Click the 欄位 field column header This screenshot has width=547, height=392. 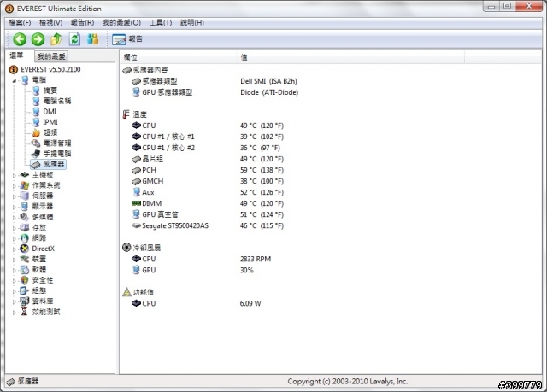179,57
